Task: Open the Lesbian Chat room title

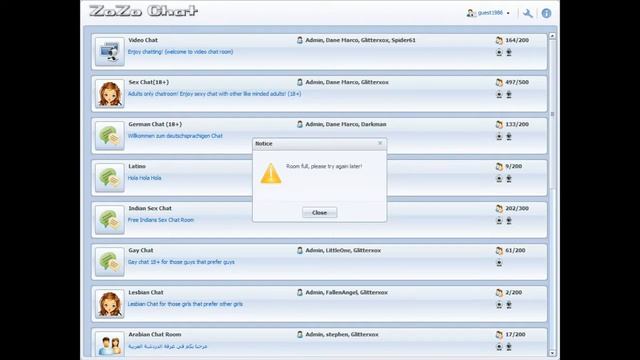Action: click(146, 292)
